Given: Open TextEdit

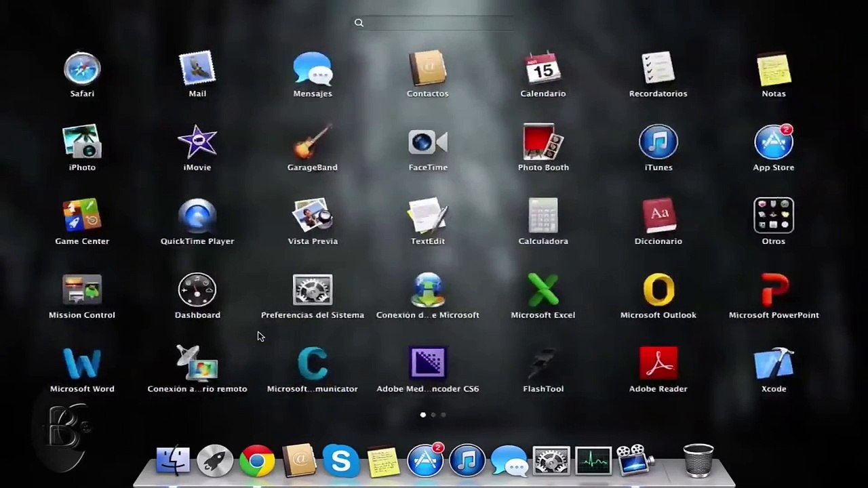Looking at the screenshot, I should [x=428, y=217].
